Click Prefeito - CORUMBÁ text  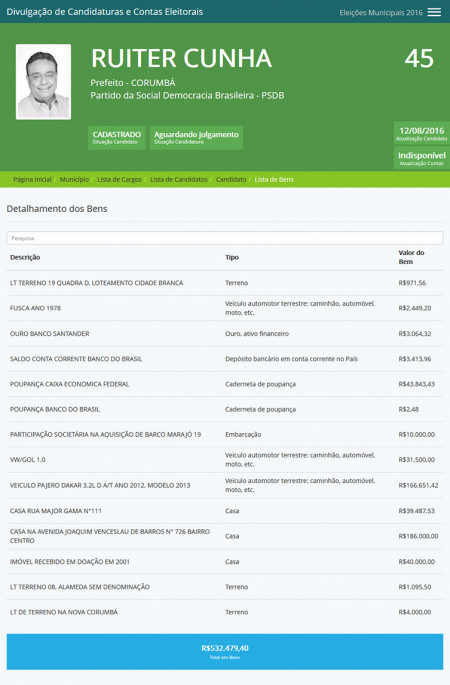point(133,83)
